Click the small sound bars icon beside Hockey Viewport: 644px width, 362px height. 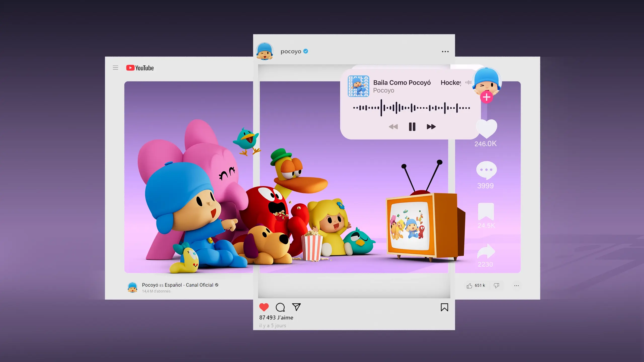click(468, 82)
